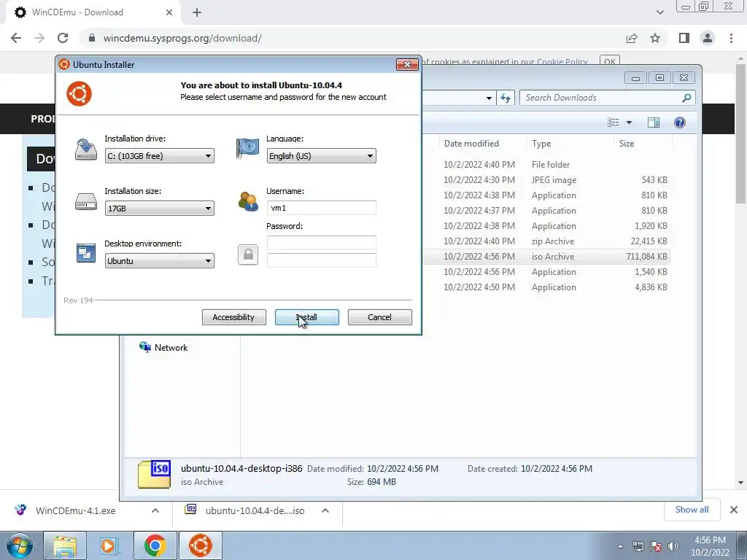The image size is (747, 560).
Task: Open the Chrome three-dot menu
Action: [x=731, y=38]
